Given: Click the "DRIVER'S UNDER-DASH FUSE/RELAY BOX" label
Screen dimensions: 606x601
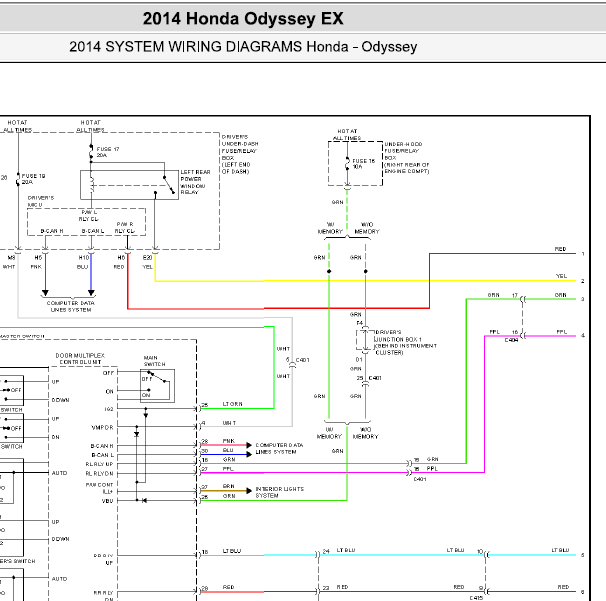Looking at the screenshot, I should [x=240, y=154].
